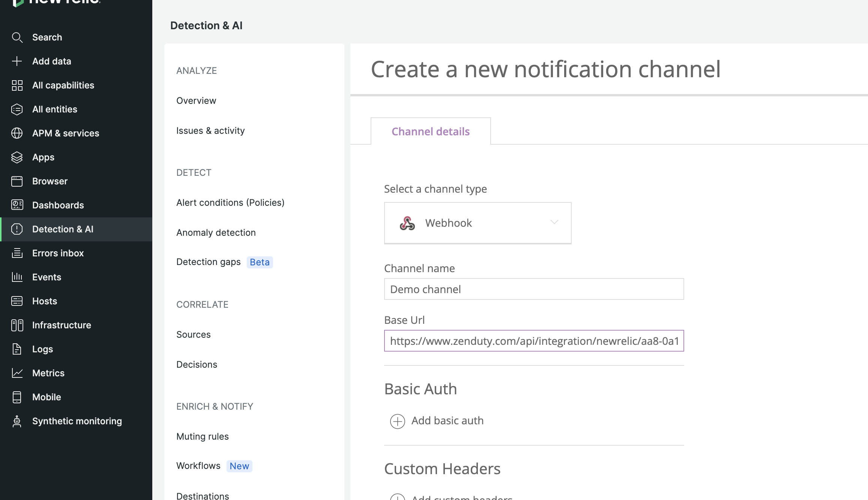868x500 pixels.
Task: Switch to the Channel details tab
Action: click(430, 132)
